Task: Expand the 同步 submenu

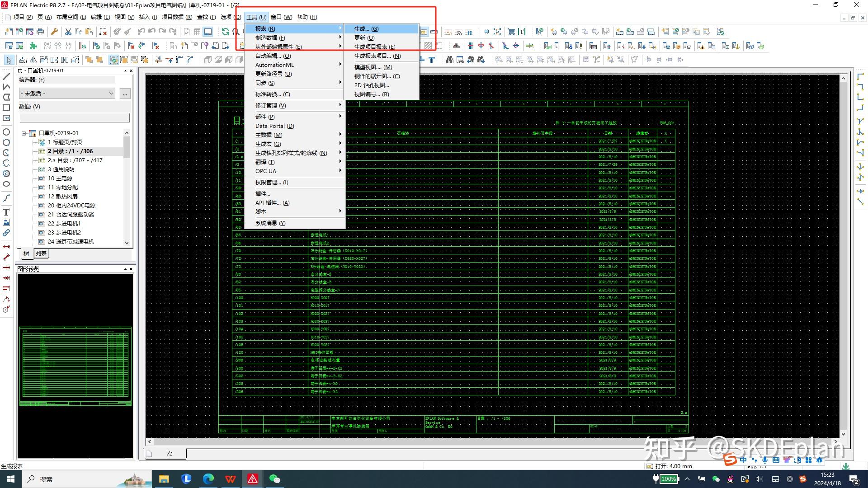Action: (295, 83)
